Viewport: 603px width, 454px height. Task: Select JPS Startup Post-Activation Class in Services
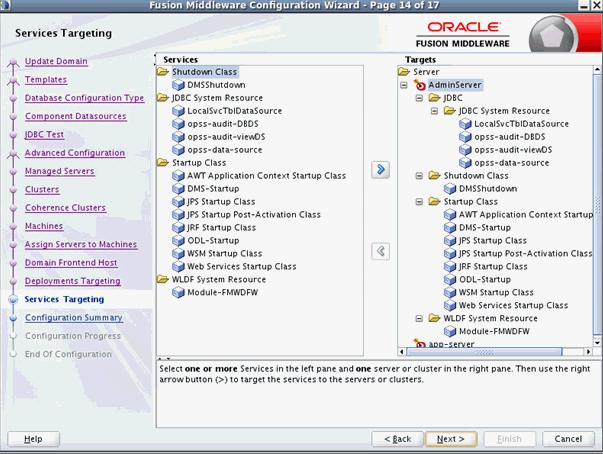[x=254, y=215]
